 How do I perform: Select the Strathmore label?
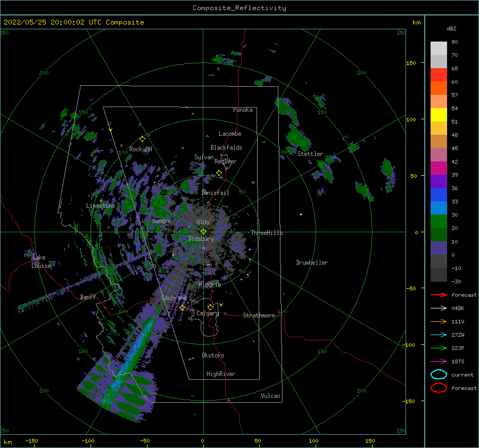coord(259,315)
